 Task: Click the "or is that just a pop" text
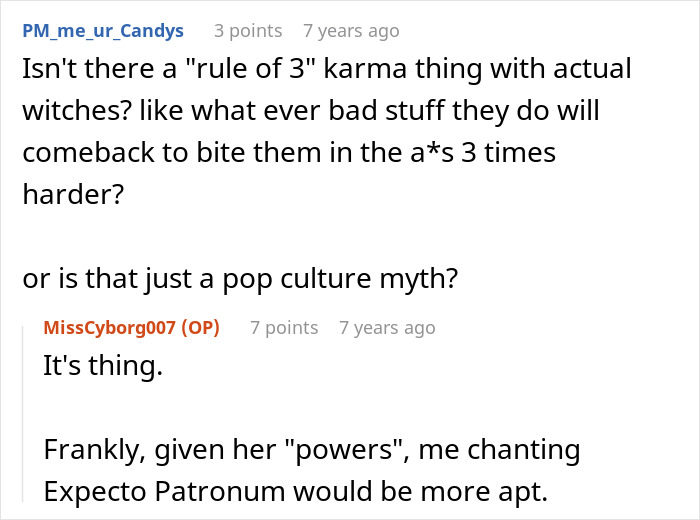240,280
